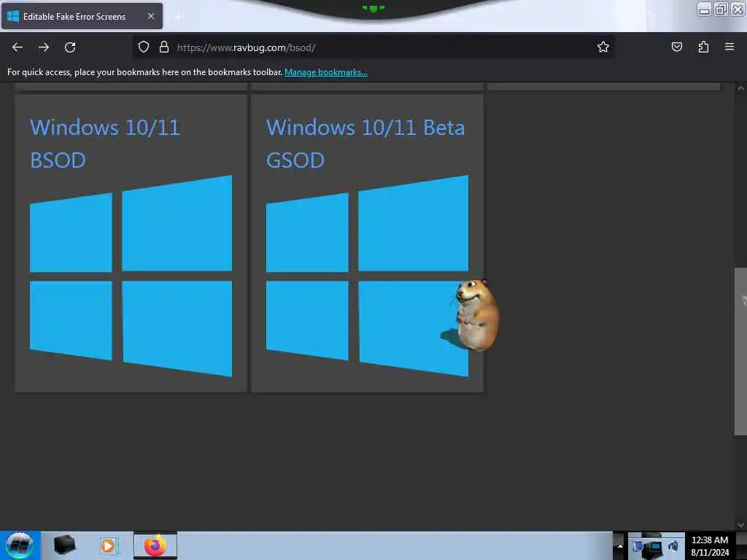
Task: Open the Firefox hamburger menu
Action: click(x=729, y=47)
